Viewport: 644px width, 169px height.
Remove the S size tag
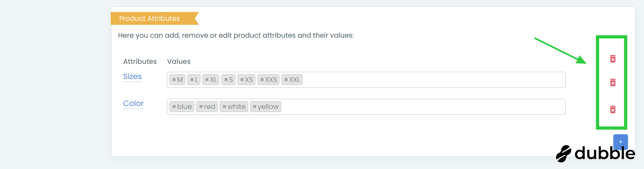coord(226,80)
